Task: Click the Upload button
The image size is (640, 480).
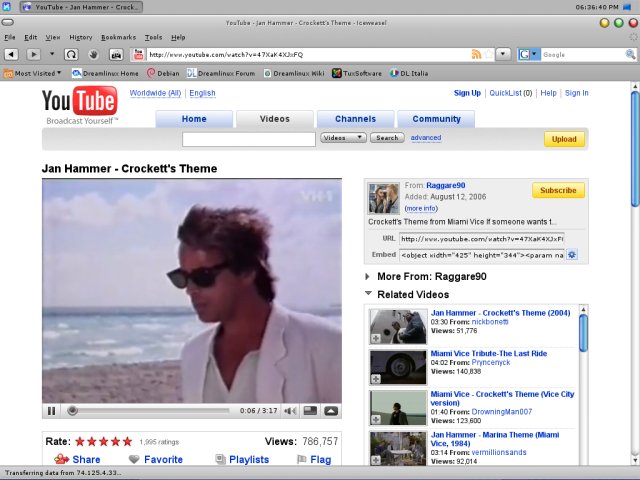Action: [x=564, y=139]
